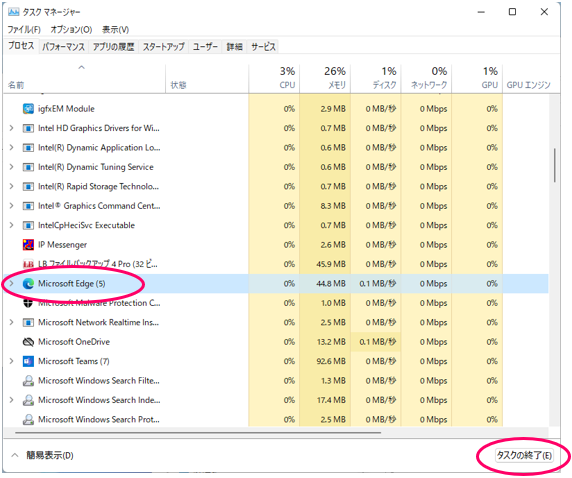Expand the IntelCpHeciSvc Executable group

[11, 225]
